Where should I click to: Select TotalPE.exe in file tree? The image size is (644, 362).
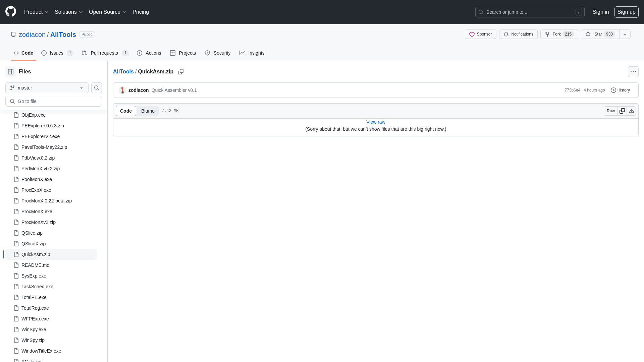pos(51,297)
